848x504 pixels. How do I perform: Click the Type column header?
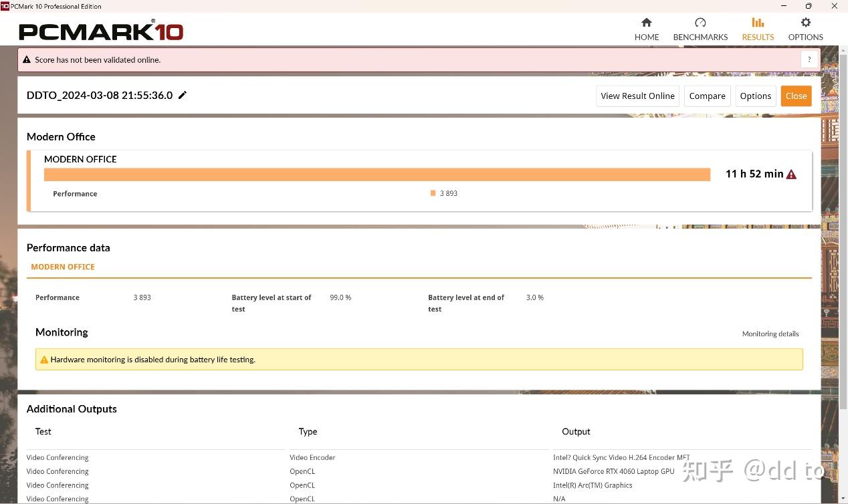308,431
